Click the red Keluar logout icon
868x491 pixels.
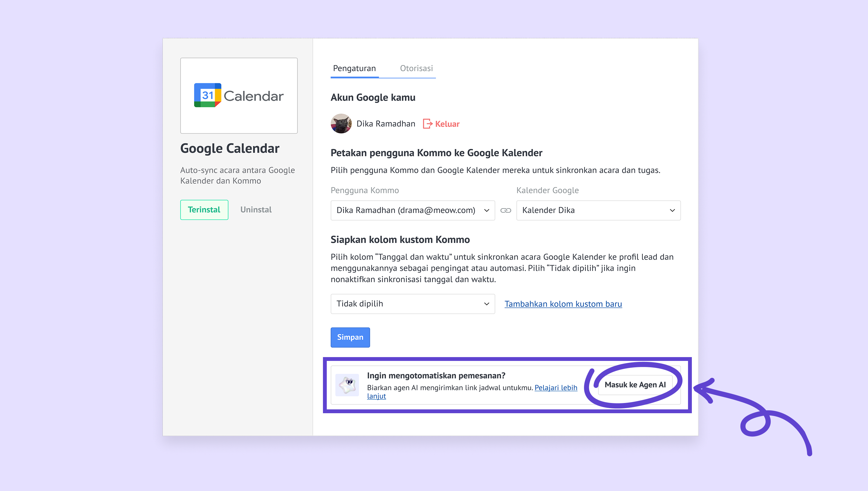427,124
